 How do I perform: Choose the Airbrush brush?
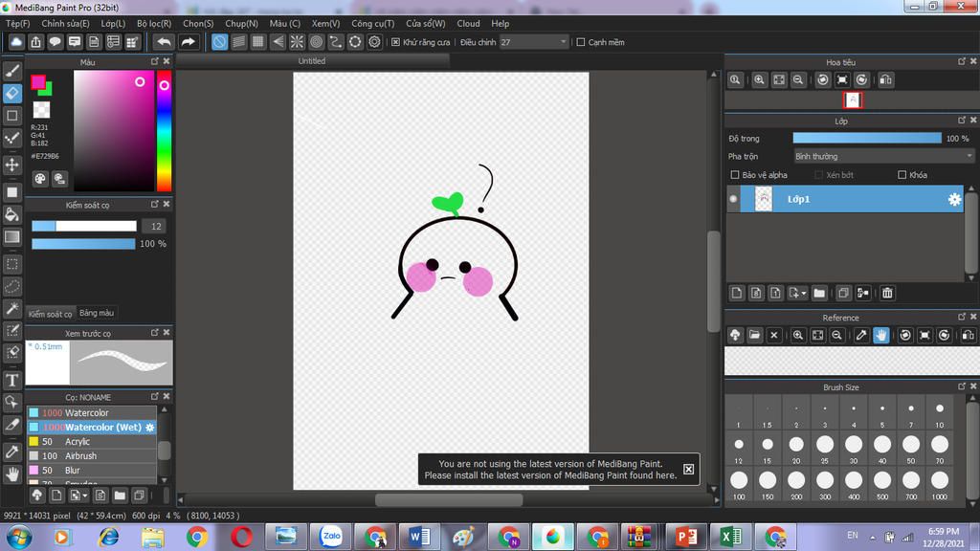pos(91,456)
